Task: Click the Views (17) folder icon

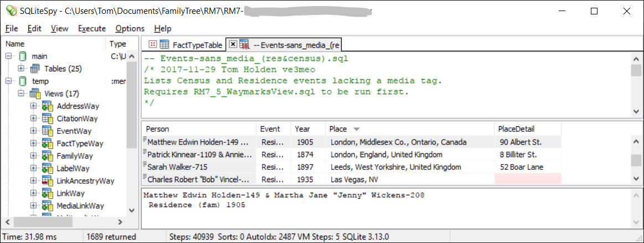Action: pyautogui.click(x=35, y=94)
